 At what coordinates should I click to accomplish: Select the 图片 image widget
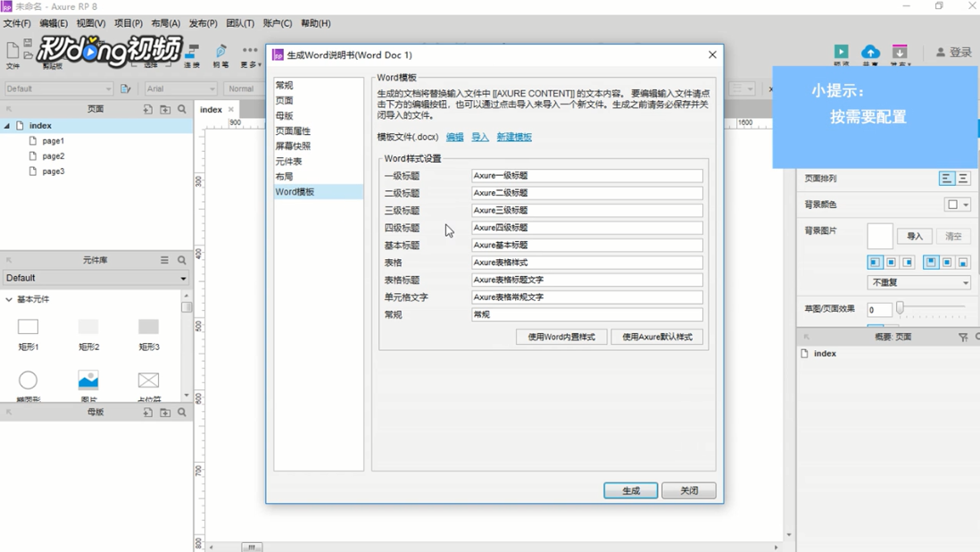[x=86, y=380]
